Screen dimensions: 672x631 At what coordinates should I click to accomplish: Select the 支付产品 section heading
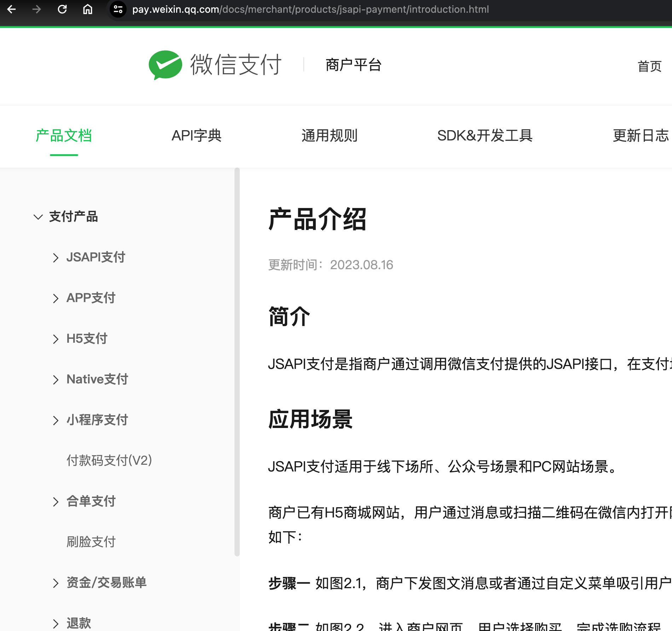coord(73,216)
